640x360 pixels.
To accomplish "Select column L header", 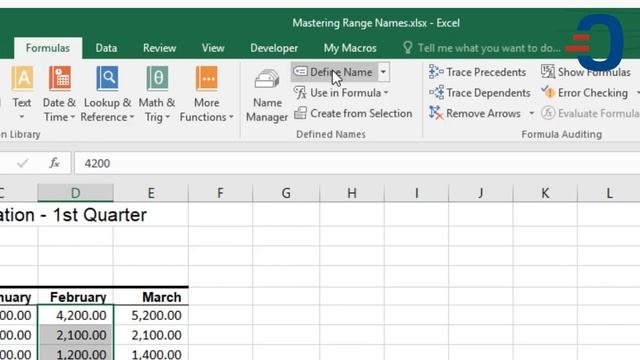I will click(x=609, y=193).
